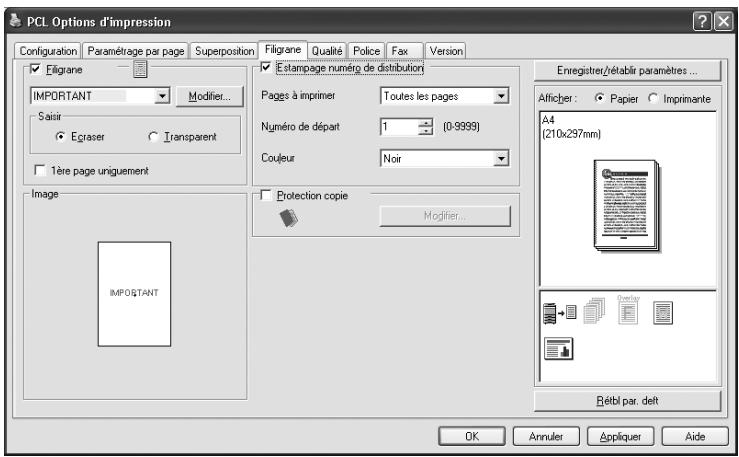
Task: Click the A4 page preview image
Action: tap(627, 205)
